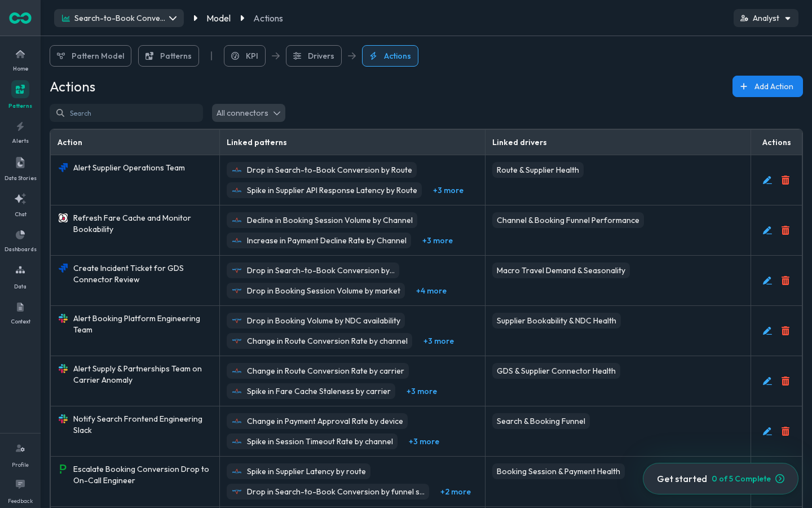Screen dimensions: 812x508
Task: Open Dashboards in the sidebar
Action: pyautogui.click(x=20, y=240)
